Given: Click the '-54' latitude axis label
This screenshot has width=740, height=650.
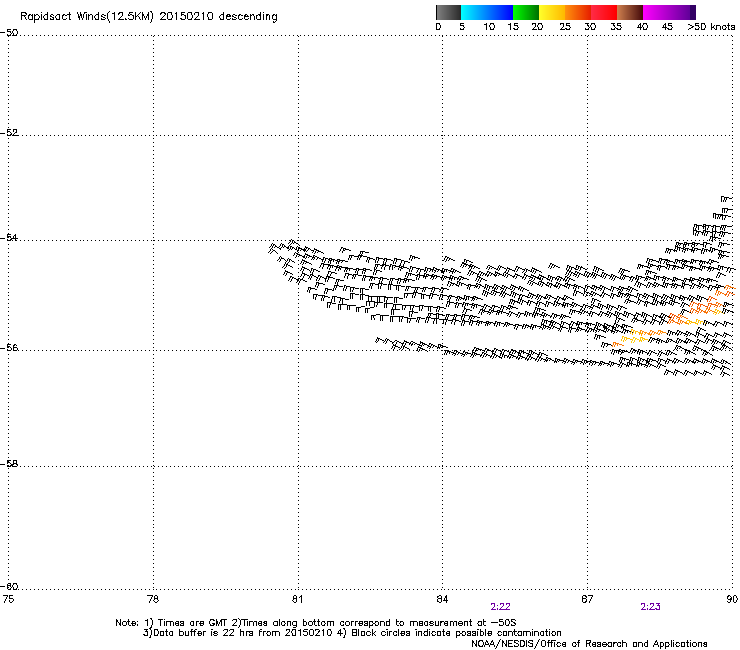Looking at the screenshot, I should (9, 237).
